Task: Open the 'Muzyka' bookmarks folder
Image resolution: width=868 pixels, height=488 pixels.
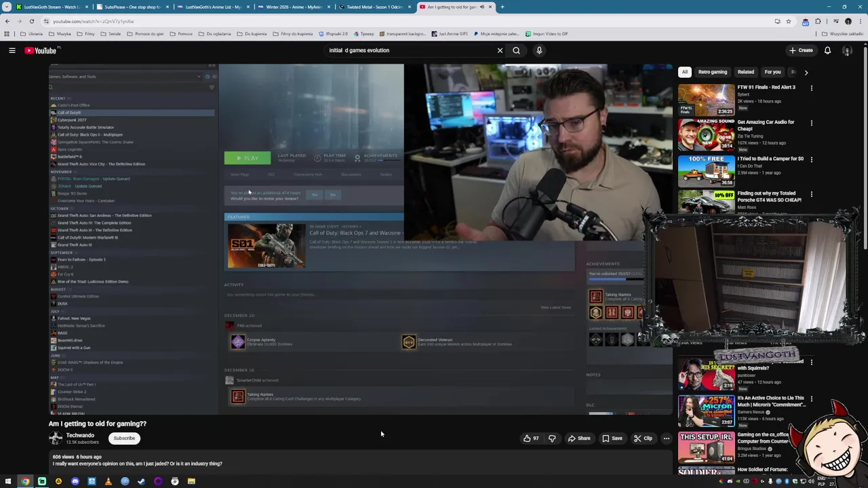Action: click(60, 34)
